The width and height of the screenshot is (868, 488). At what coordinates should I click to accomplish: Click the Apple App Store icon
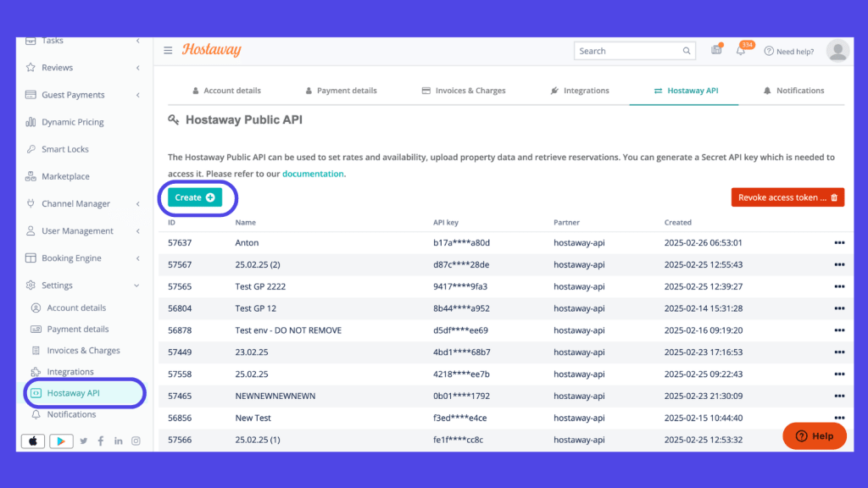tap(33, 441)
